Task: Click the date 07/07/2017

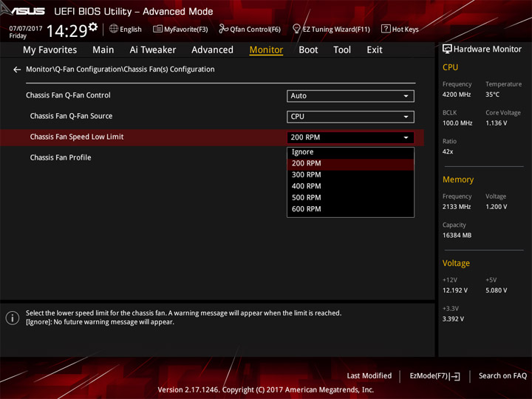Action: pyautogui.click(x=25, y=29)
